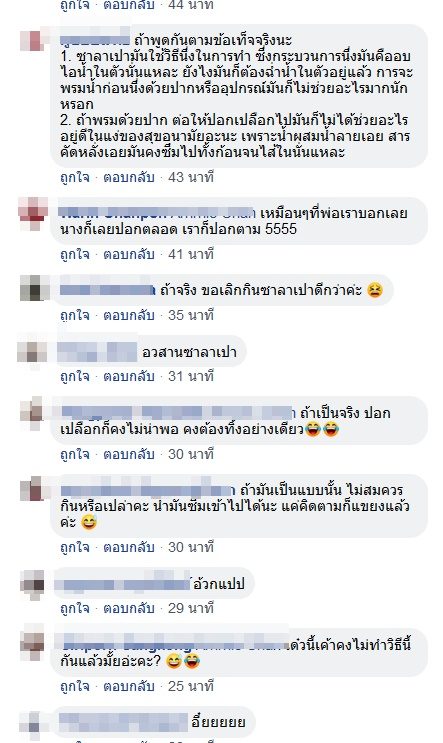443x743 pixels.
Task: Click ตอบกลับ under the อวสานซาลาเปา comment
Action: [x=129, y=377]
